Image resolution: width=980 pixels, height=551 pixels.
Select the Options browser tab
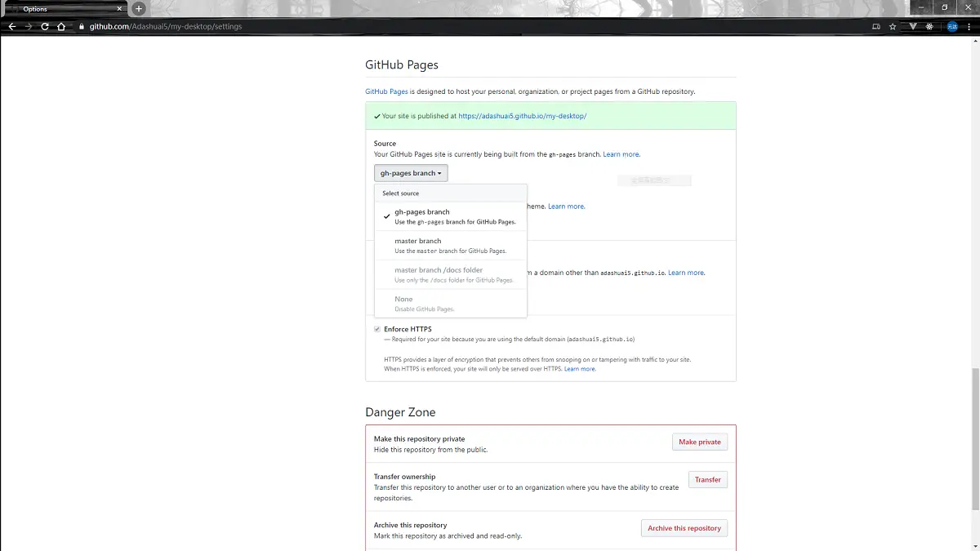pyautogui.click(x=65, y=9)
